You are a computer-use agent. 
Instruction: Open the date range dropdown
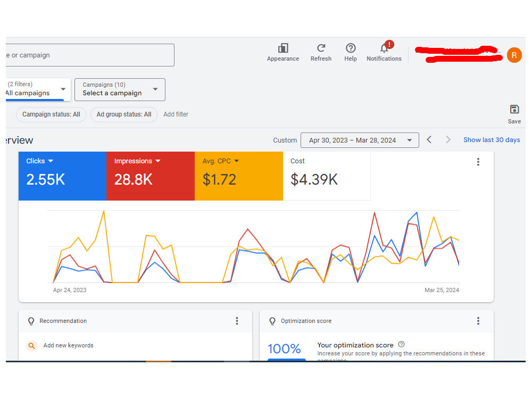pos(360,140)
